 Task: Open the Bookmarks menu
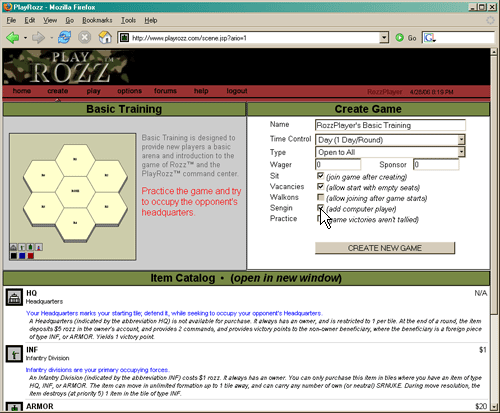coord(97,20)
